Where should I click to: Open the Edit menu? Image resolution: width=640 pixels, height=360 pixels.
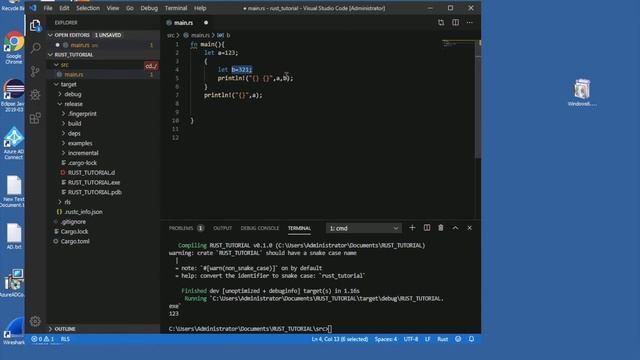click(64, 8)
